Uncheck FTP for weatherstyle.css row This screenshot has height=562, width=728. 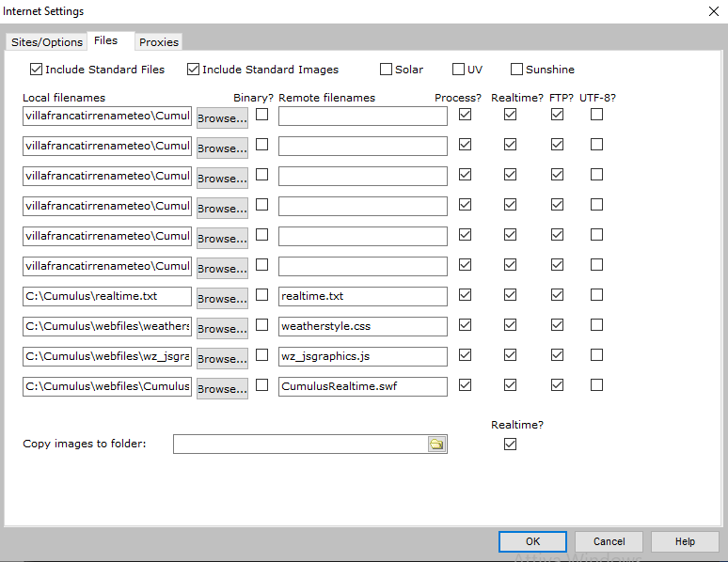(x=557, y=325)
